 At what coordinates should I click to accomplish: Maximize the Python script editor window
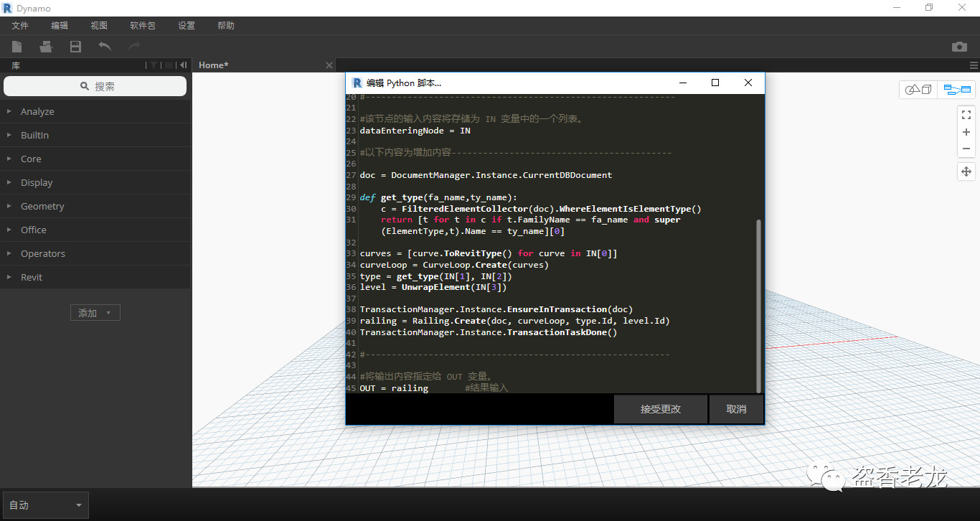coord(715,83)
